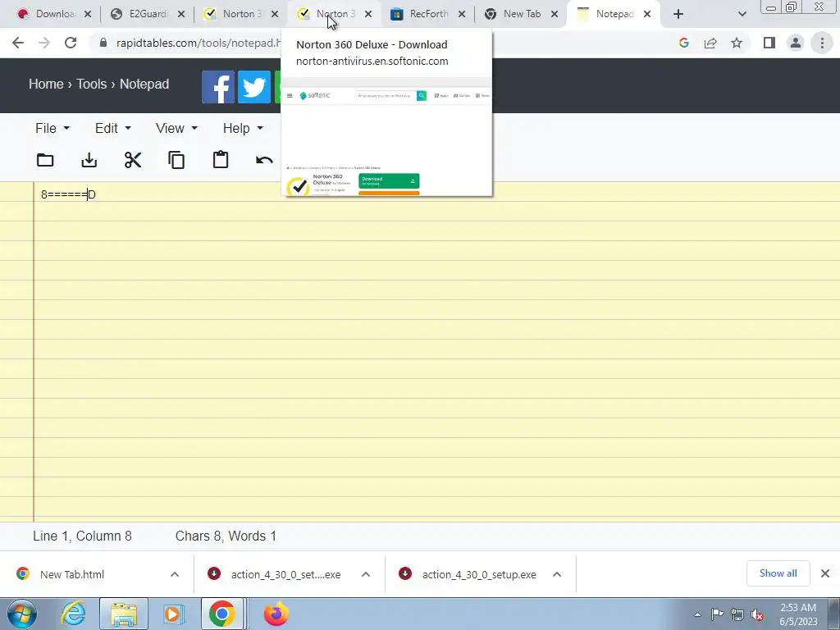Open the Chrome profile avatar
Viewport: 840px width, 630px height.
[x=796, y=43]
